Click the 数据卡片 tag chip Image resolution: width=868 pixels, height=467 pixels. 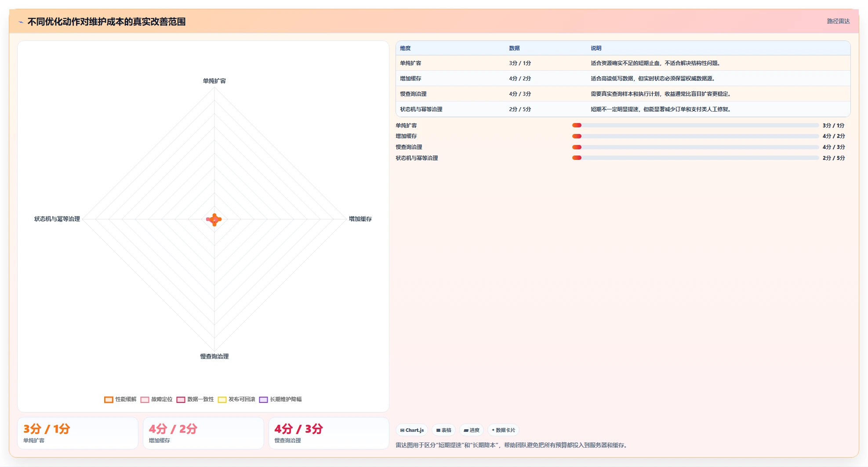click(503, 430)
